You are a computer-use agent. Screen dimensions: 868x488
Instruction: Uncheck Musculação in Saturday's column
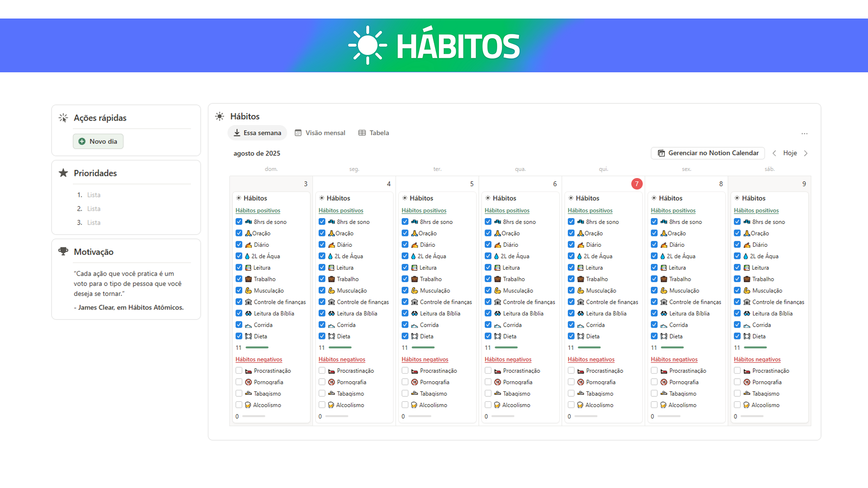(x=737, y=290)
